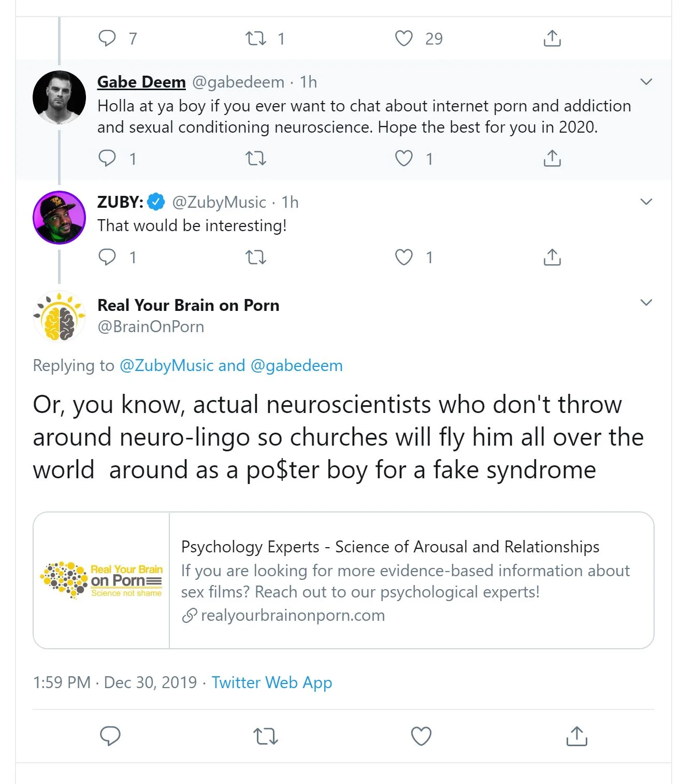
Task: Like Gabe Deem's tweet
Action: (x=404, y=158)
